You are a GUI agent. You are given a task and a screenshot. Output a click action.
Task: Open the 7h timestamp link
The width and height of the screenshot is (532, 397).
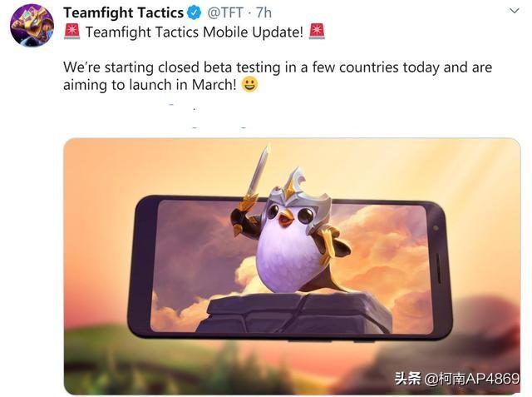tap(264, 13)
